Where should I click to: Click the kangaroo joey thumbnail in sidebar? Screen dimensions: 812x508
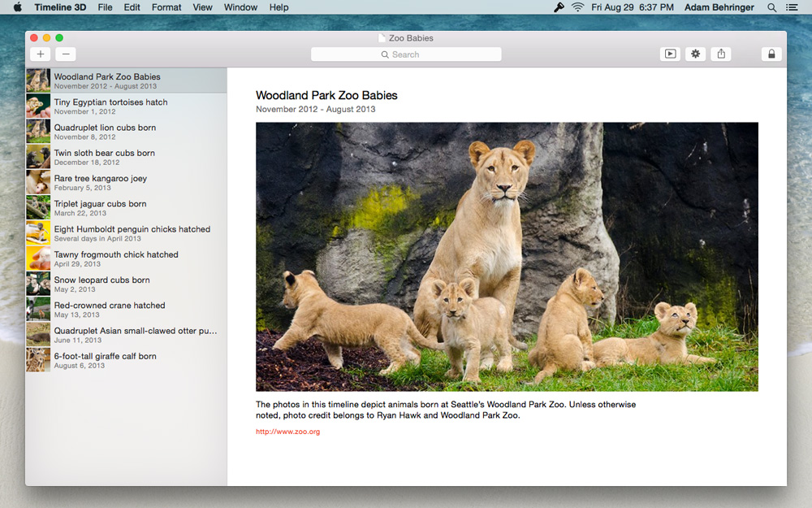click(38, 182)
